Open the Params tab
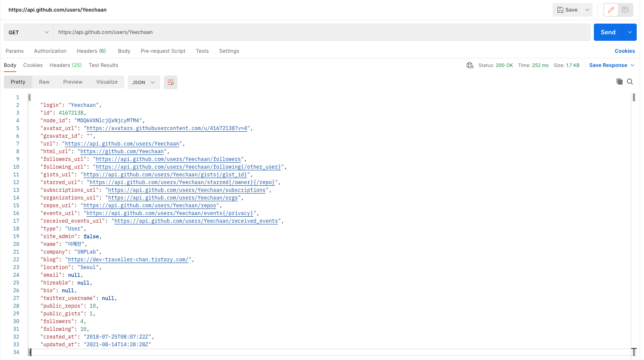 coord(15,51)
